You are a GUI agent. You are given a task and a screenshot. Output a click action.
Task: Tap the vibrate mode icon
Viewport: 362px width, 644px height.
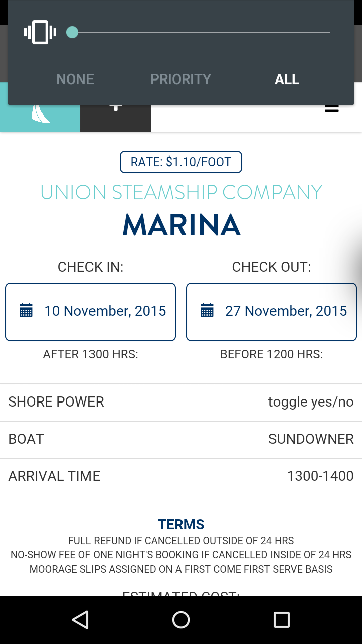click(40, 32)
